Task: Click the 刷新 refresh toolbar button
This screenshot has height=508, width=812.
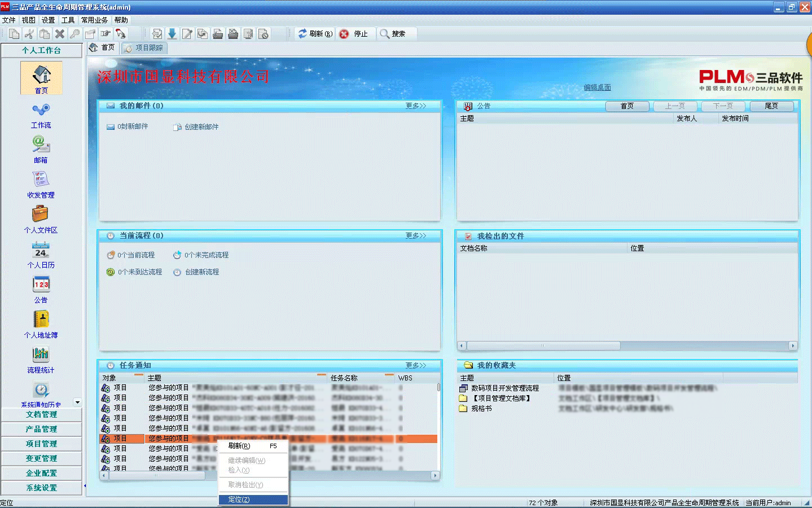Action: pyautogui.click(x=315, y=34)
